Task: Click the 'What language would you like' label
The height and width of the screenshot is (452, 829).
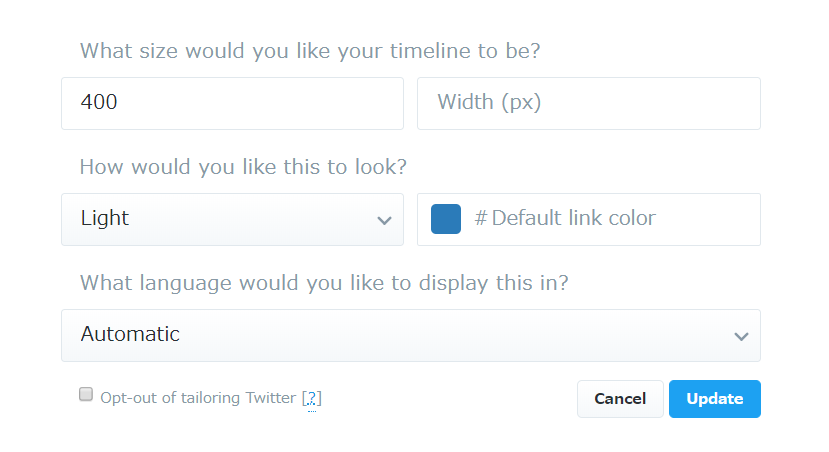Action: click(324, 283)
